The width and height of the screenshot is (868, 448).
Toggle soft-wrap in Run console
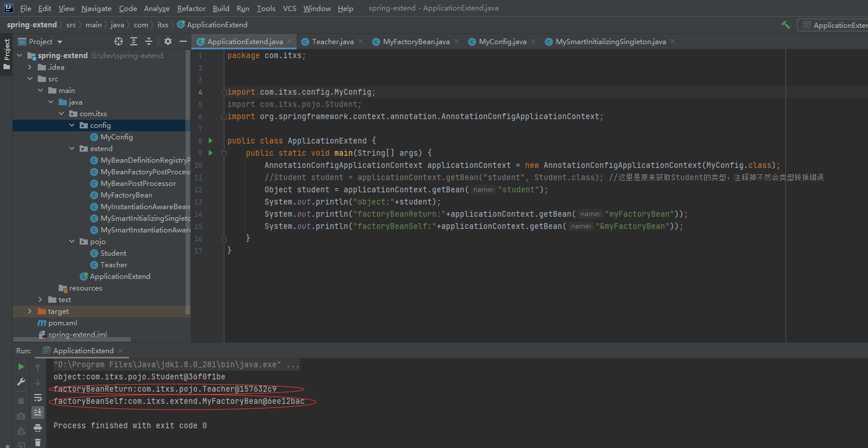(38, 397)
